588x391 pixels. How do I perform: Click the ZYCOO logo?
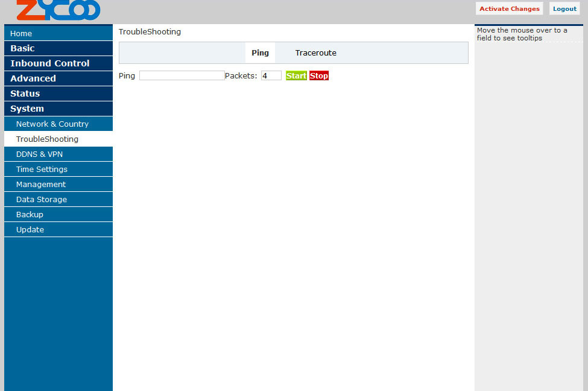pos(58,10)
